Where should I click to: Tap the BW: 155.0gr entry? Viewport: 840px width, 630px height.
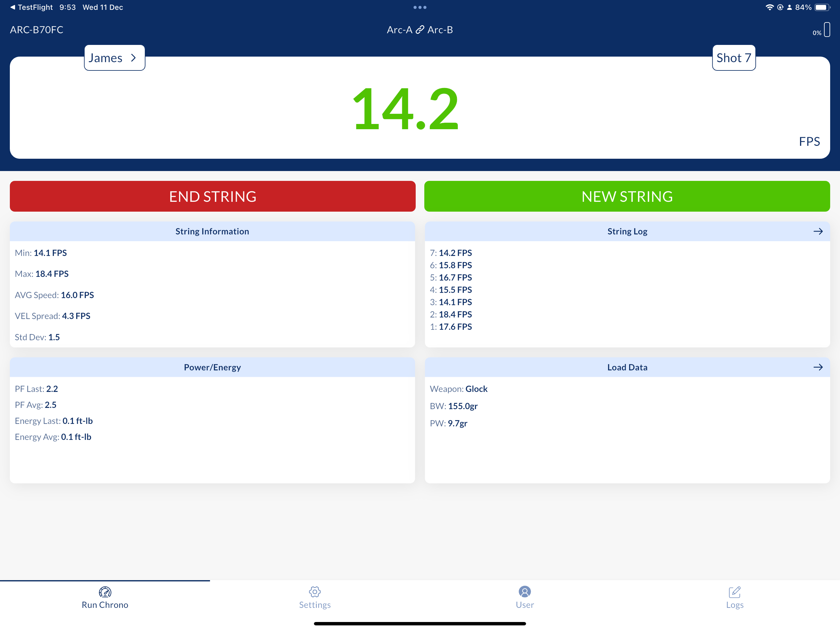tap(454, 406)
